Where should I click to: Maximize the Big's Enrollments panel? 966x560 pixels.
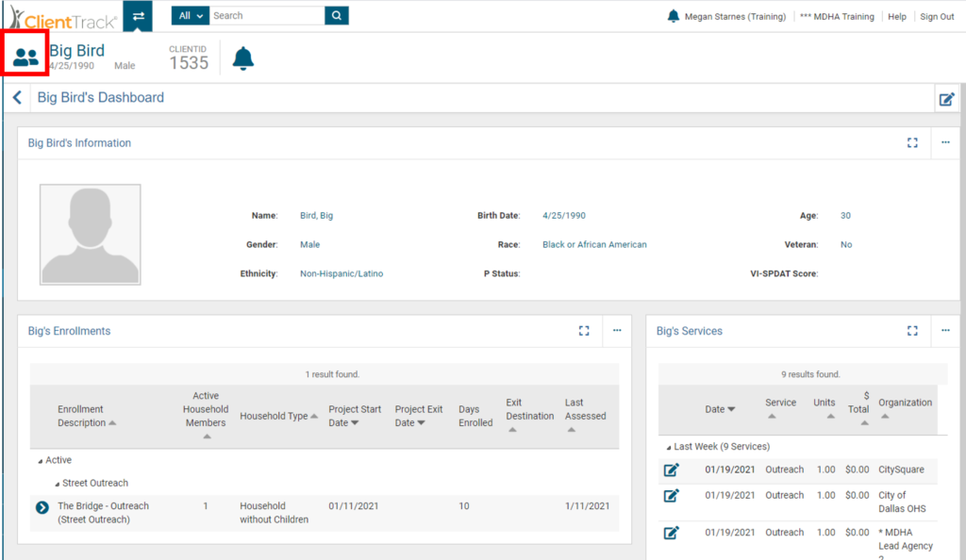584,331
